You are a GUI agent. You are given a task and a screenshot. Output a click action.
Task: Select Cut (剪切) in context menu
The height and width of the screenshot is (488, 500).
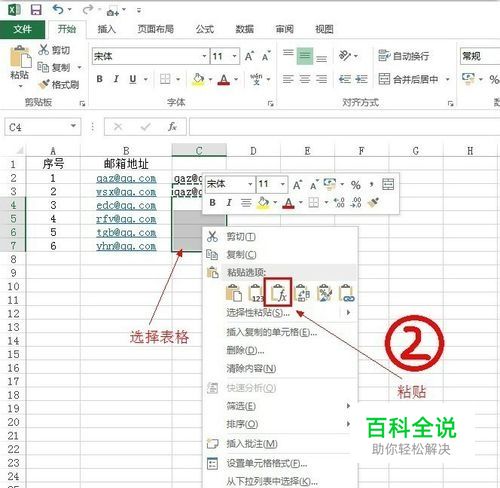click(x=280, y=237)
